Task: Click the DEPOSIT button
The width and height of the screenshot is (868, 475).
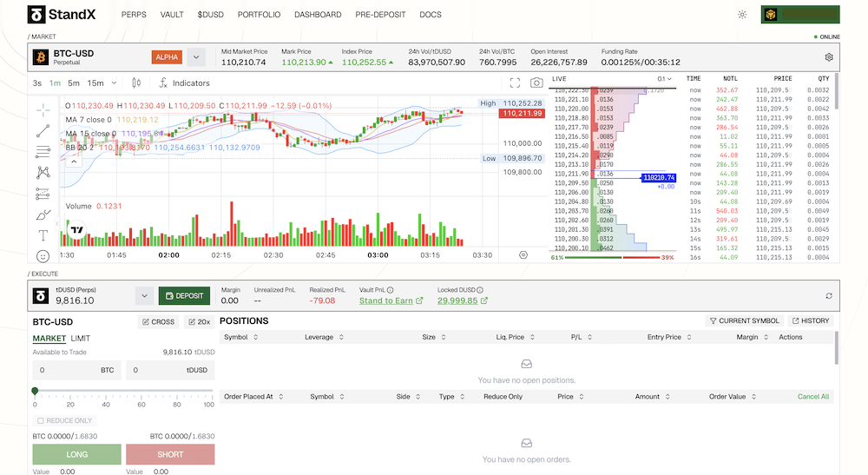Action: point(184,296)
